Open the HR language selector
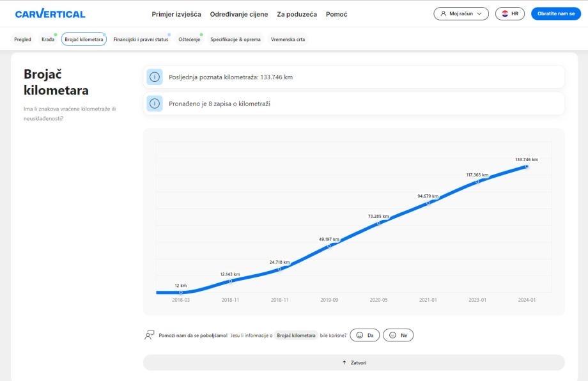Screen dimensions: 588x381 (x=509, y=13)
